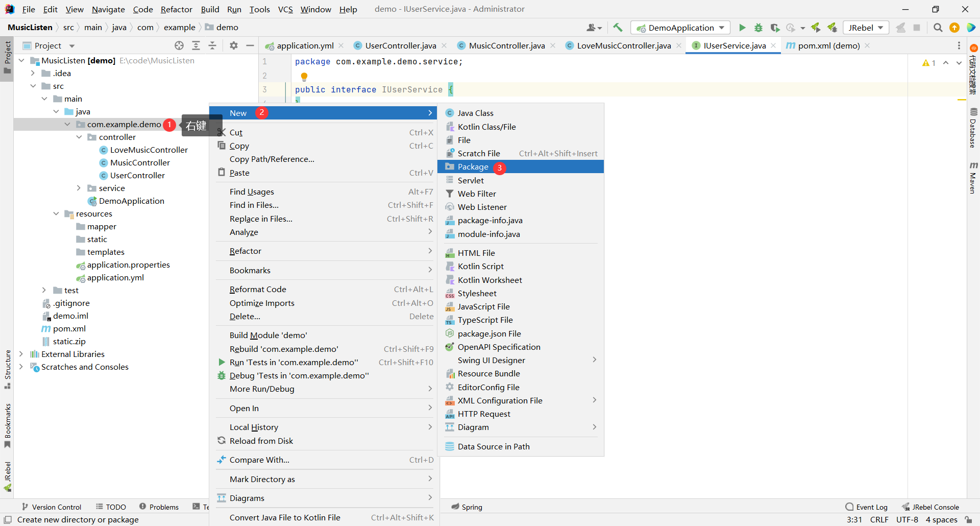The height and width of the screenshot is (526, 980).
Task: Collapse the controller package node
Action: tap(79, 137)
